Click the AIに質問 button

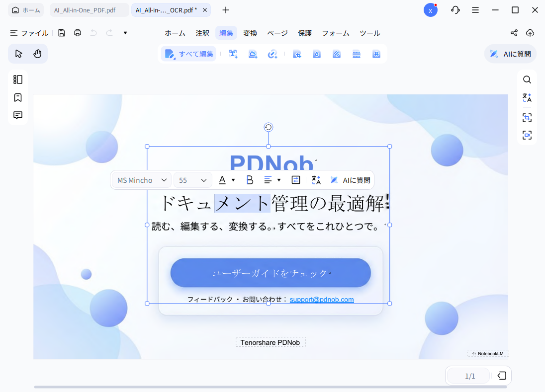(x=510, y=54)
